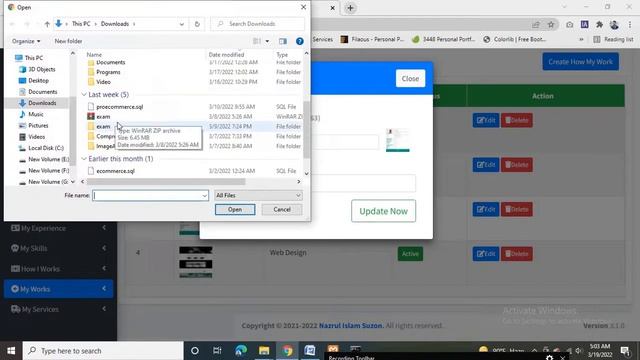Click New folder in dialog toolbar
The width and height of the screenshot is (640, 360).
coord(68,41)
